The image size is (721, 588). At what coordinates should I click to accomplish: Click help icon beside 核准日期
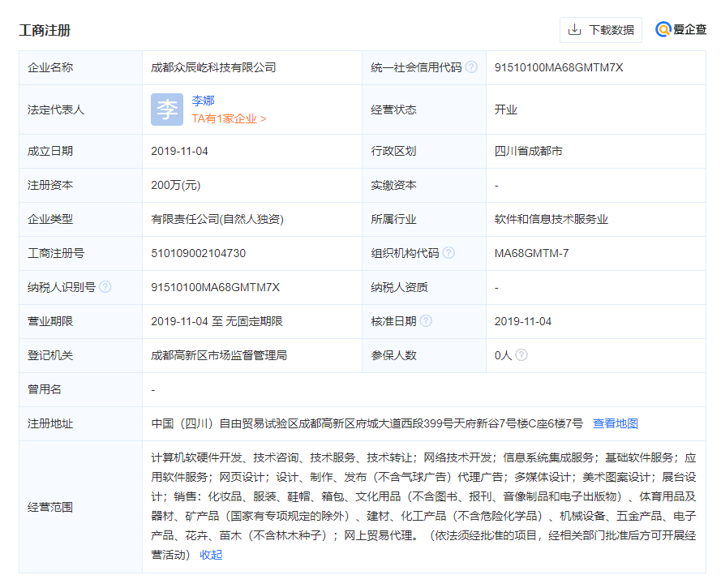click(426, 321)
